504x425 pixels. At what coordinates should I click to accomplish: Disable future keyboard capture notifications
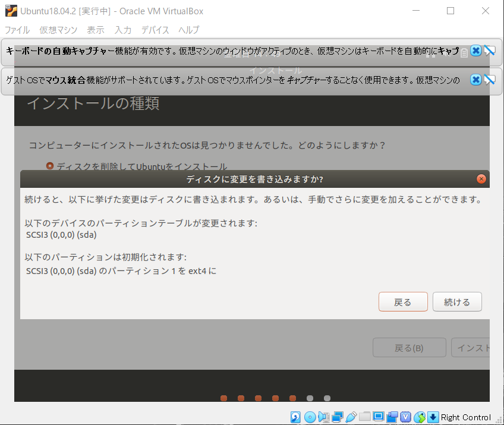pos(490,51)
